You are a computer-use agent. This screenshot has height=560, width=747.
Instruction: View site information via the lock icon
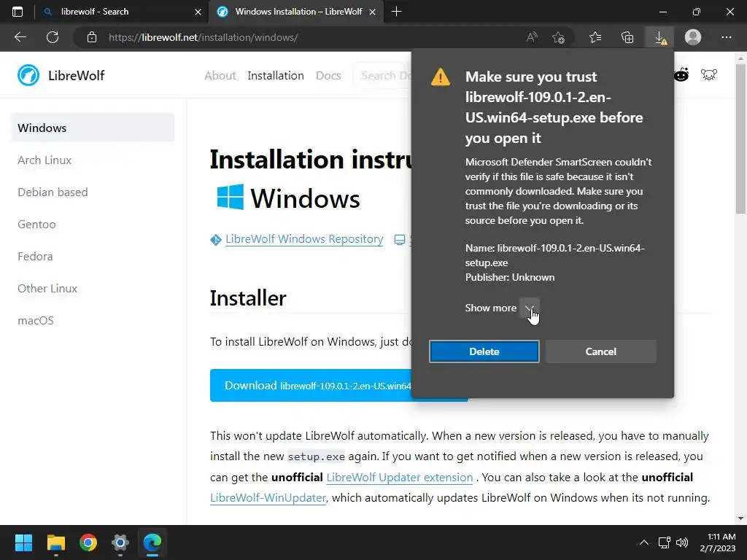pyautogui.click(x=92, y=37)
